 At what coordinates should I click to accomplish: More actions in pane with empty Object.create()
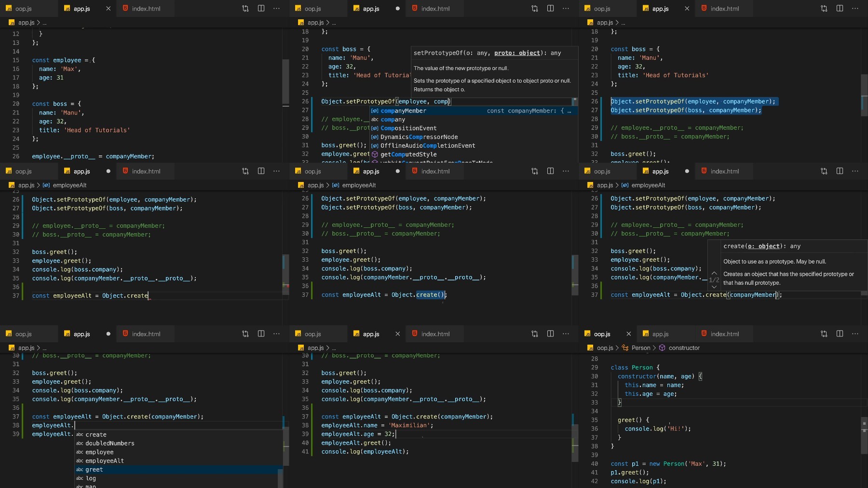tap(566, 171)
